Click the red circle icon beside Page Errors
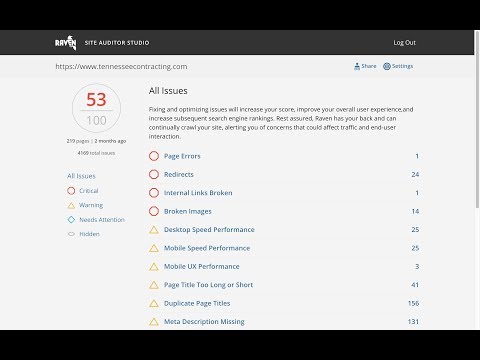This screenshot has width=480, height=360. tap(154, 156)
